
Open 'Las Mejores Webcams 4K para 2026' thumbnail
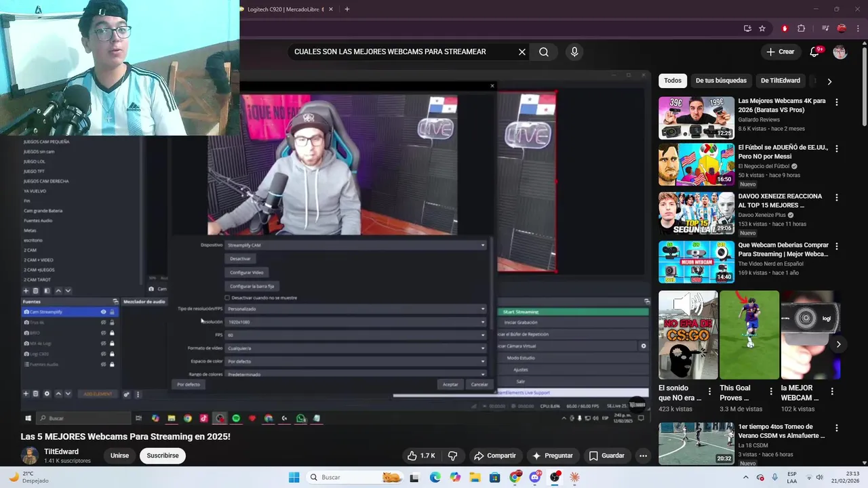pyautogui.click(x=696, y=118)
